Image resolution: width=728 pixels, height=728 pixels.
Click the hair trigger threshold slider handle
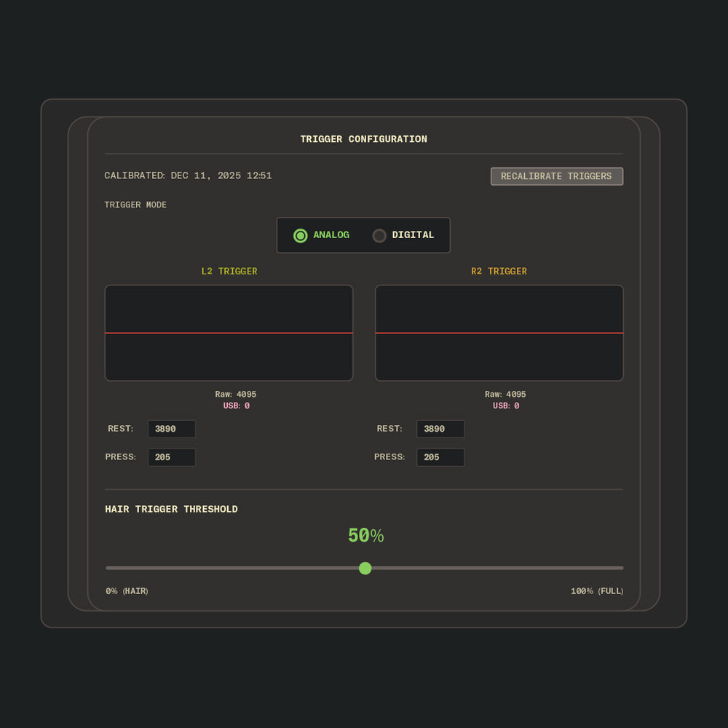pos(365,568)
